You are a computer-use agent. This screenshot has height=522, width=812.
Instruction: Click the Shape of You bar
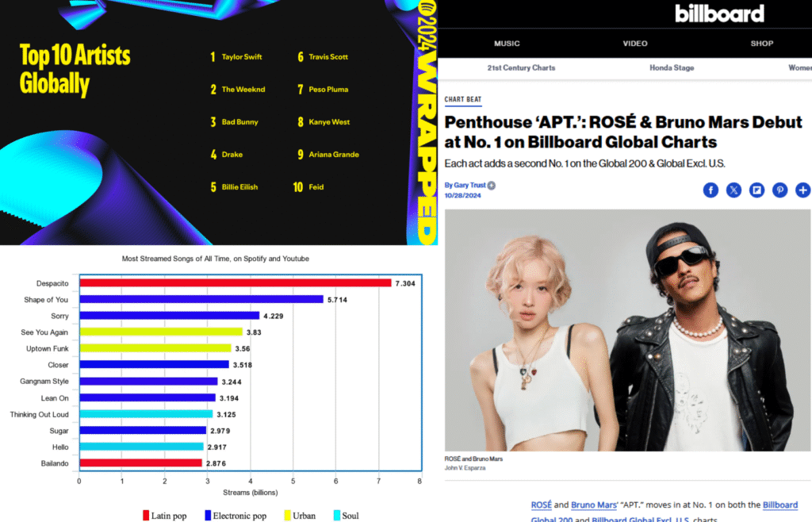click(201, 299)
